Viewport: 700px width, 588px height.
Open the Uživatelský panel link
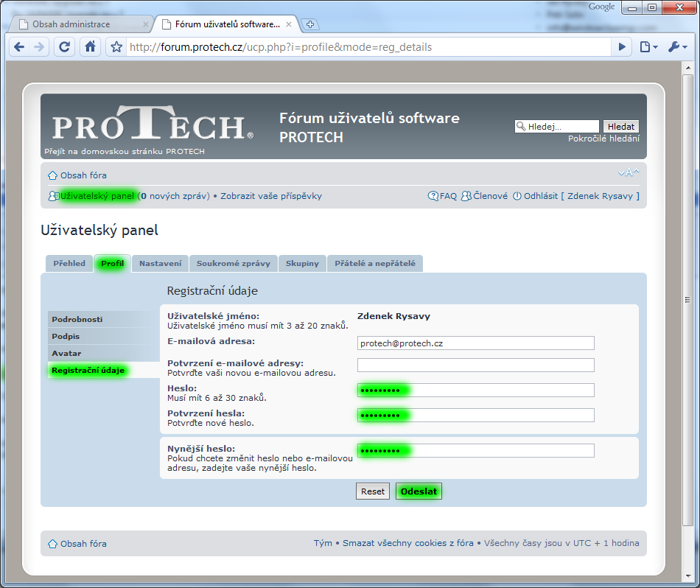click(x=97, y=196)
